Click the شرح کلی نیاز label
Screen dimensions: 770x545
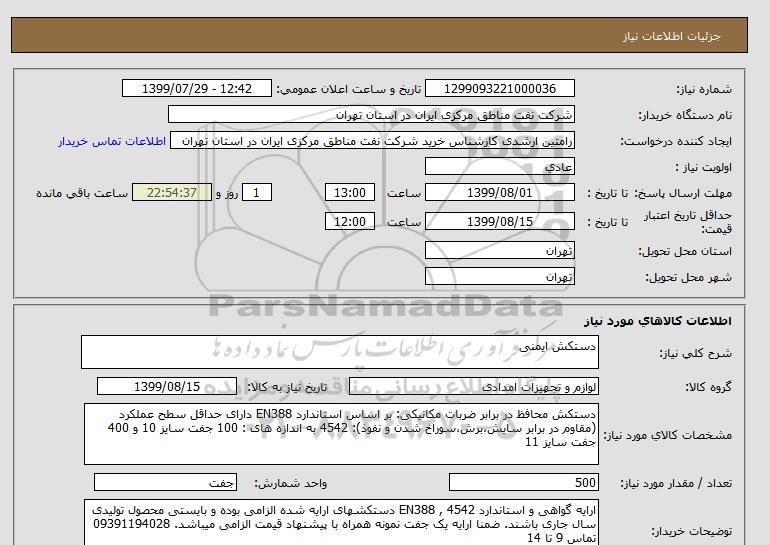(x=695, y=353)
